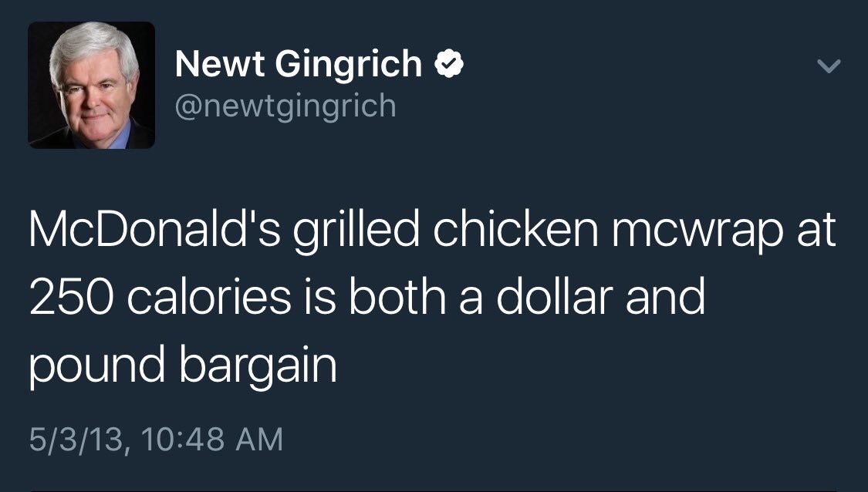
Task: Click the 5/3/13 date in the timestamp
Action: [75, 440]
